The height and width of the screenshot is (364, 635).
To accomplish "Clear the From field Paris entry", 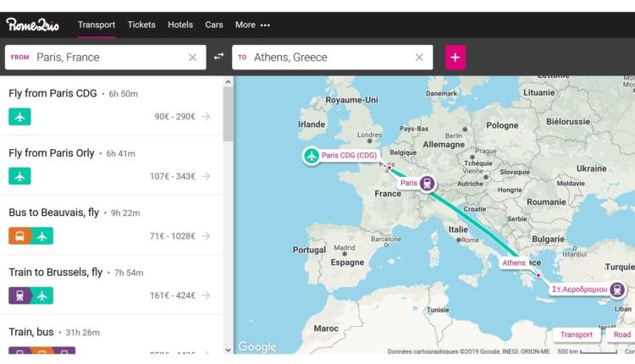I will [x=192, y=58].
